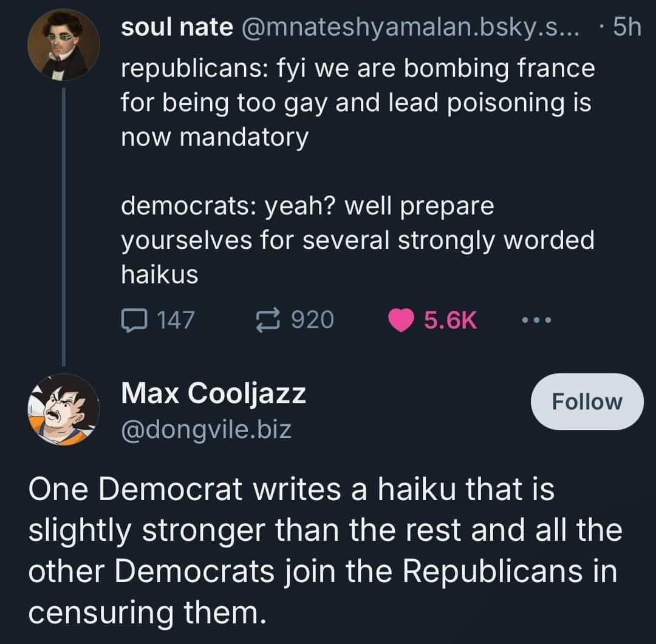Open soul nate's avatar picture
The width and height of the screenshot is (656, 644).
click(x=64, y=44)
